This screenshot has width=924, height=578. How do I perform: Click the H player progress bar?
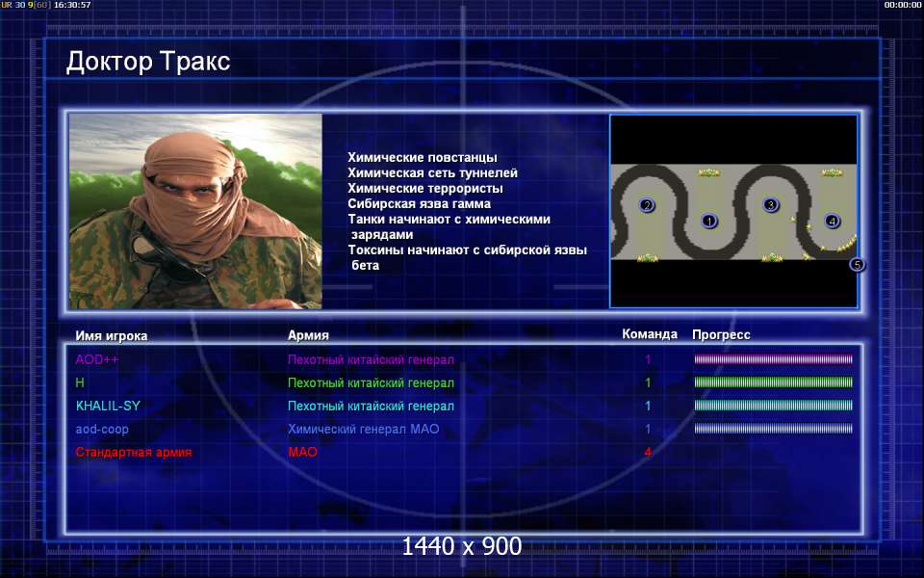click(x=773, y=382)
